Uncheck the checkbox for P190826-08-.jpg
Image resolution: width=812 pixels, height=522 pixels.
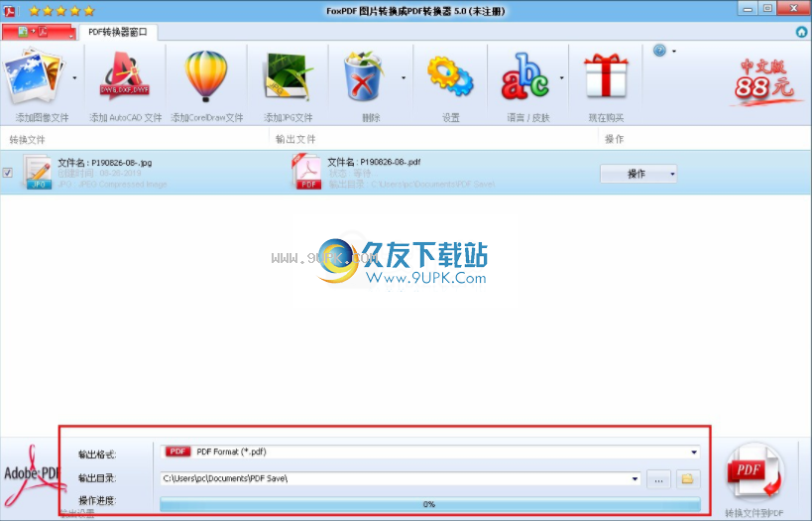(8, 173)
